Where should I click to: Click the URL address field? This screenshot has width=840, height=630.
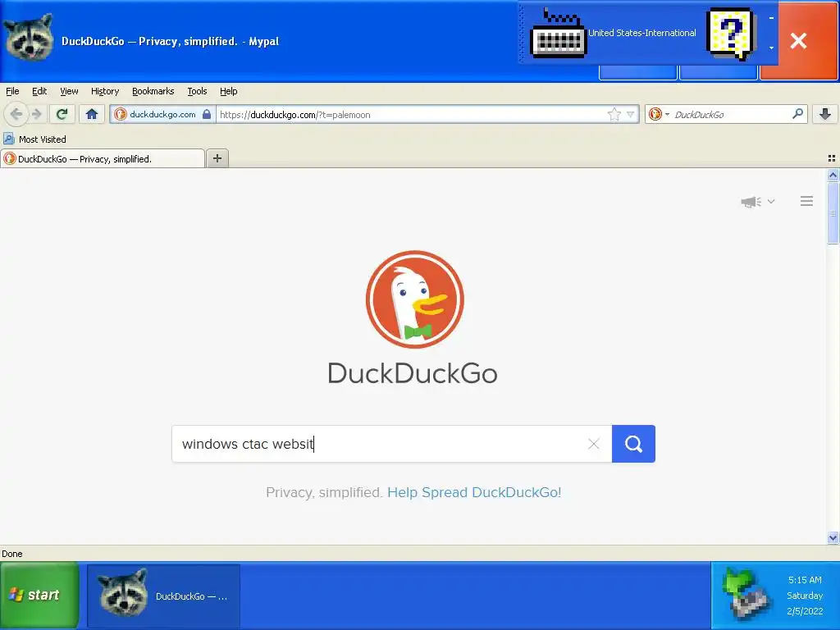click(x=410, y=115)
